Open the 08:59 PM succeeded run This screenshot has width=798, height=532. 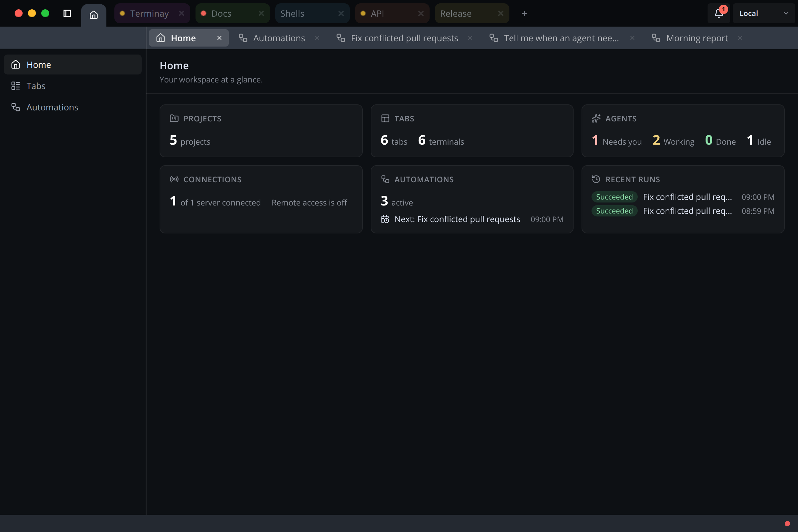coord(683,211)
